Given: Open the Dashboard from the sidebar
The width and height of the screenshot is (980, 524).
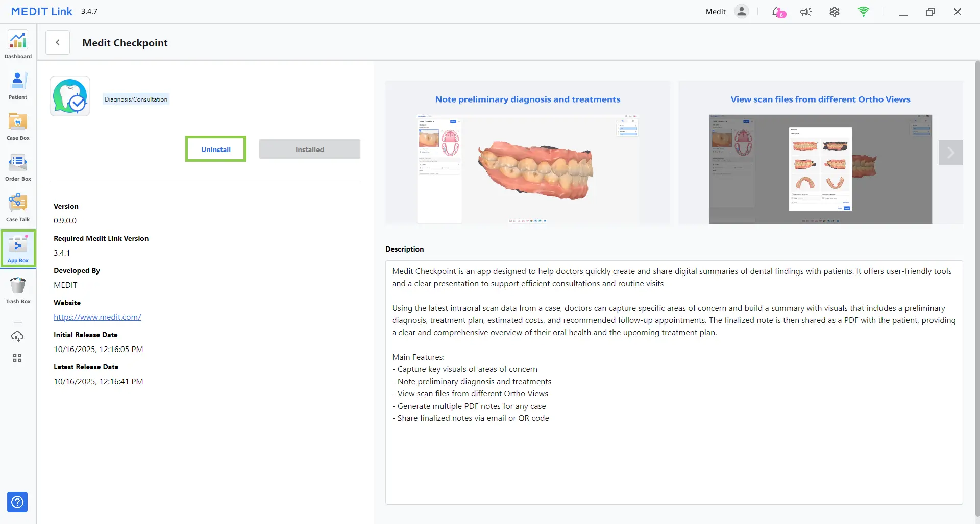Looking at the screenshot, I should click(18, 44).
